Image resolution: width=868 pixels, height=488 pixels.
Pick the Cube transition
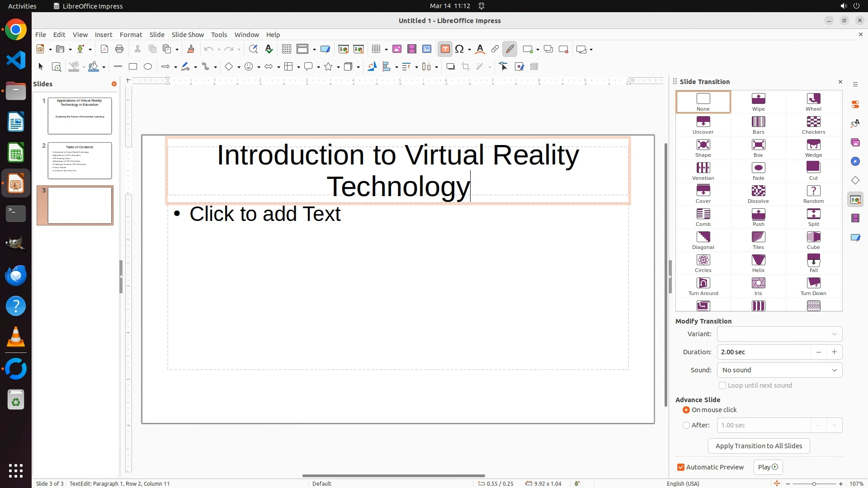pyautogui.click(x=813, y=240)
